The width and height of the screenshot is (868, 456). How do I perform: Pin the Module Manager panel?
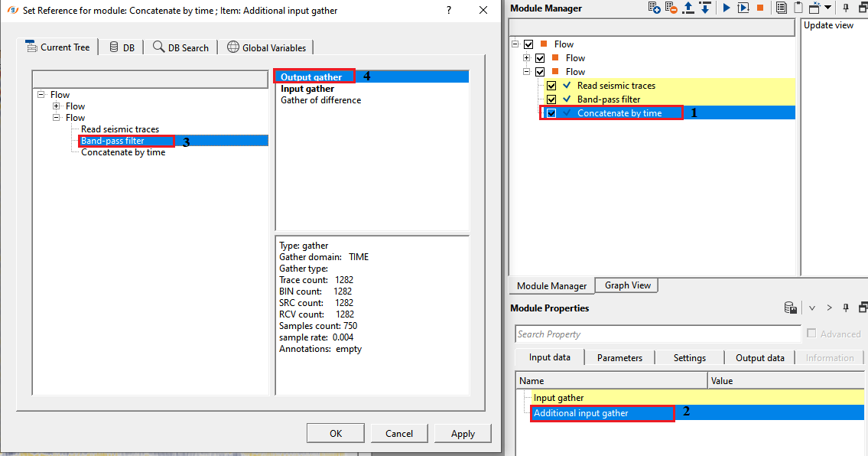coord(847,8)
